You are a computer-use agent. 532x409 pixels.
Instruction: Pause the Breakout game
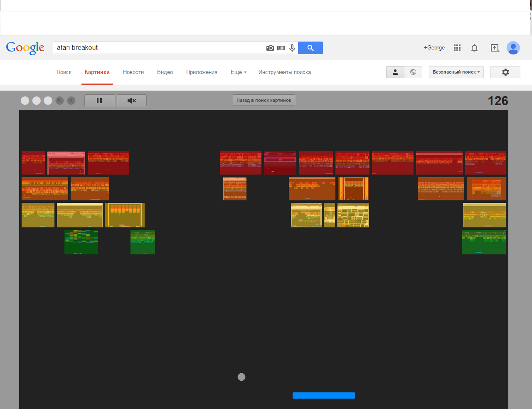(99, 100)
